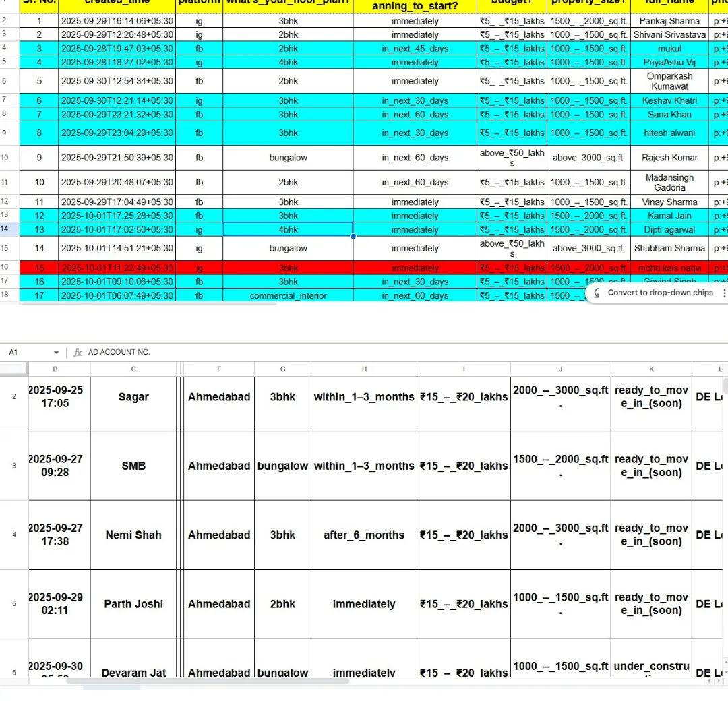
Task: Click the upper sheet horizontal scrollbar thumb
Action: (148, 304)
